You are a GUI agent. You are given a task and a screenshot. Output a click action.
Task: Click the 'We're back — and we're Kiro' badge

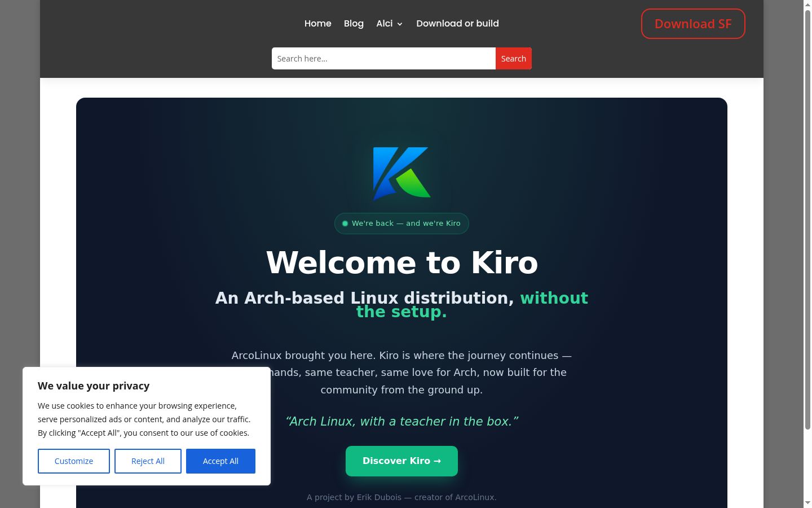click(x=401, y=224)
